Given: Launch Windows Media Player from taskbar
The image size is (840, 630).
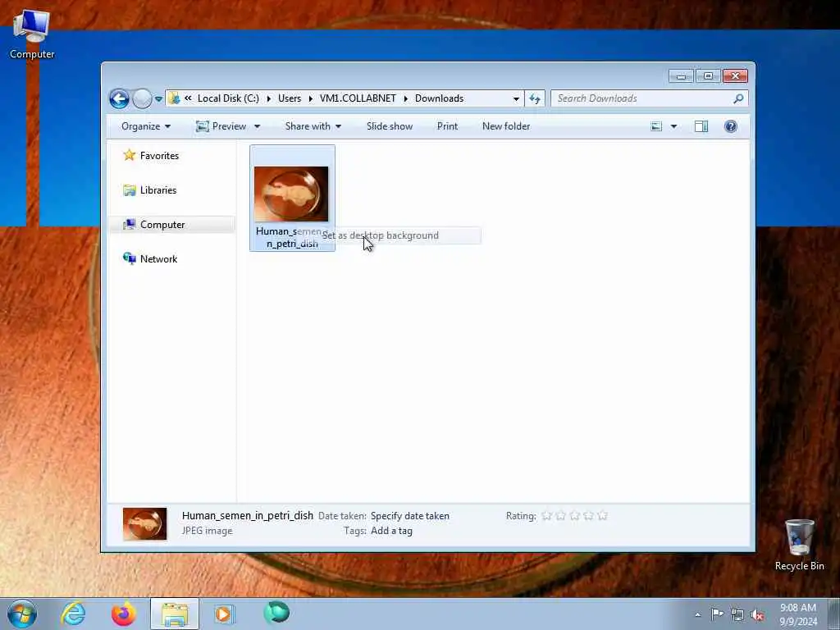Looking at the screenshot, I should pos(224,614).
